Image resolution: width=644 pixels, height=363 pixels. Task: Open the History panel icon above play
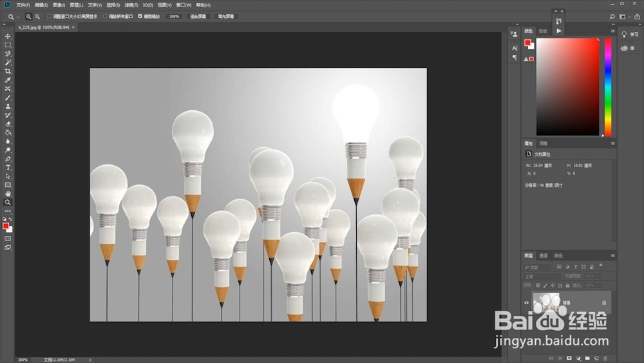[x=558, y=21]
